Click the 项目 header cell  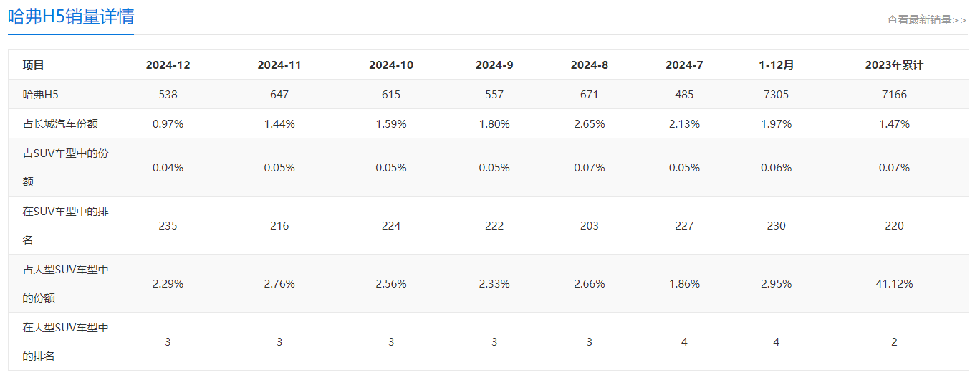click(33, 65)
